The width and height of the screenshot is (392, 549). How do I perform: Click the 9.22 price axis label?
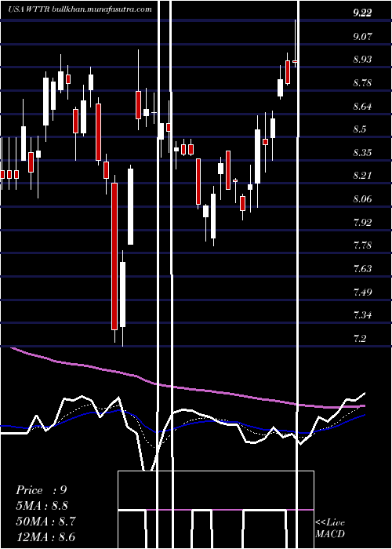(x=362, y=13)
